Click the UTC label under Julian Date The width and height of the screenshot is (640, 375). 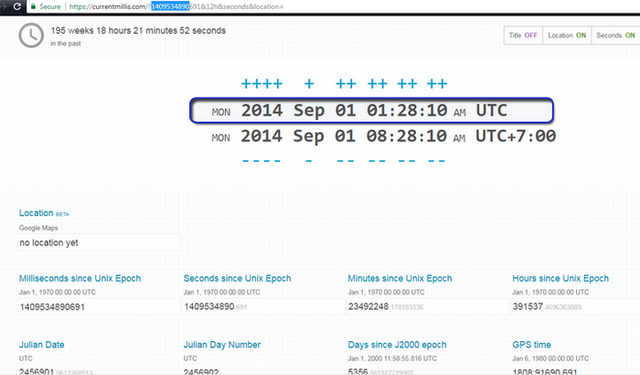[26, 359]
